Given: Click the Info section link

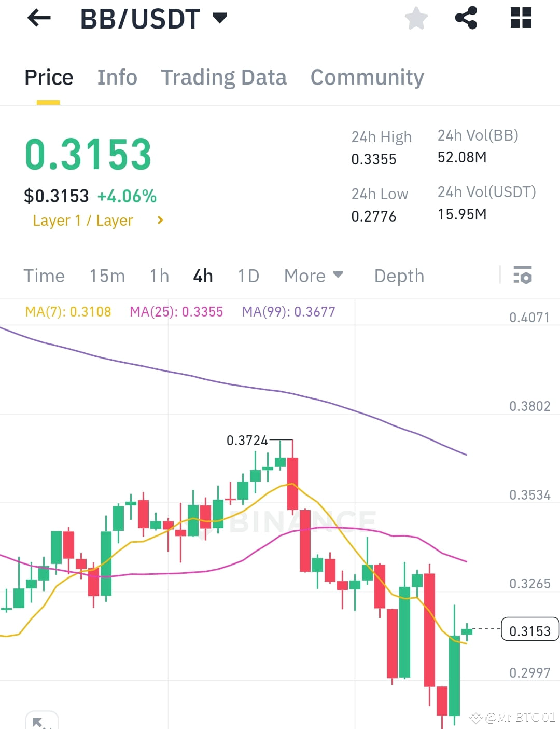Looking at the screenshot, I should (x=117, y=77).
